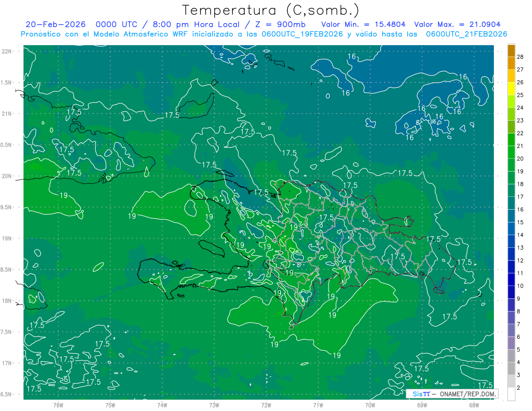
Task: Click the color scale label "2"
Action: tap(519, 388)
